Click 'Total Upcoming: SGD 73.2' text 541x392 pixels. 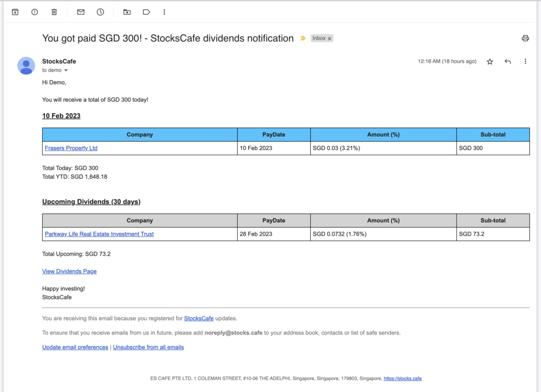(x=76, y=254)
